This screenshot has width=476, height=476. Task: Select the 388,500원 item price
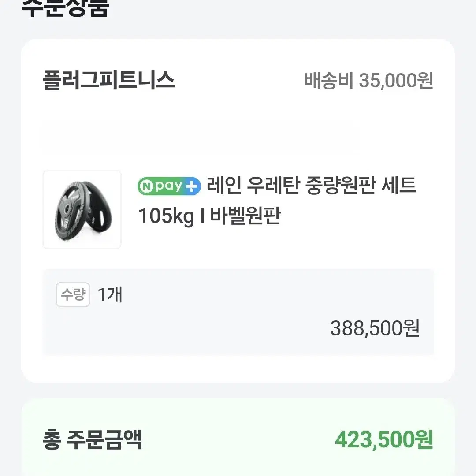tap(375, 328)
